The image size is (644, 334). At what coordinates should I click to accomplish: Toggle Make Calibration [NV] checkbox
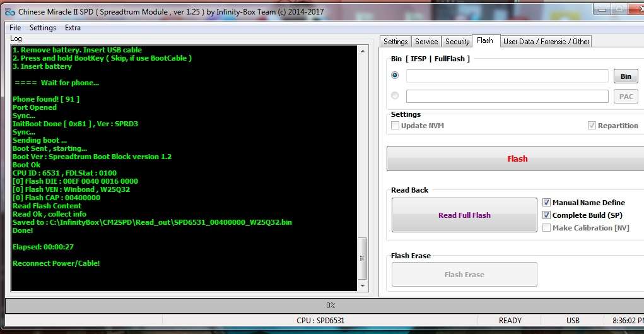click(547, 228)
